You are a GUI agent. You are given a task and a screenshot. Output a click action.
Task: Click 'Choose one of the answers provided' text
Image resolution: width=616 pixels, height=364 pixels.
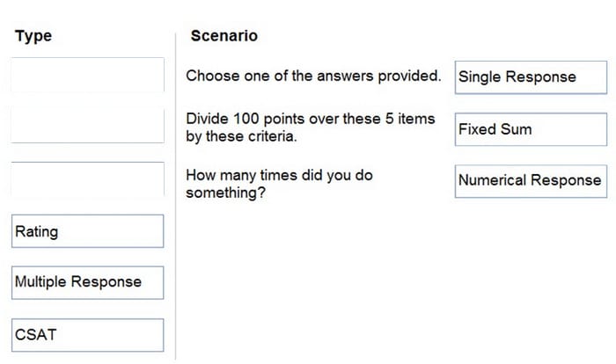pos(313,76)
